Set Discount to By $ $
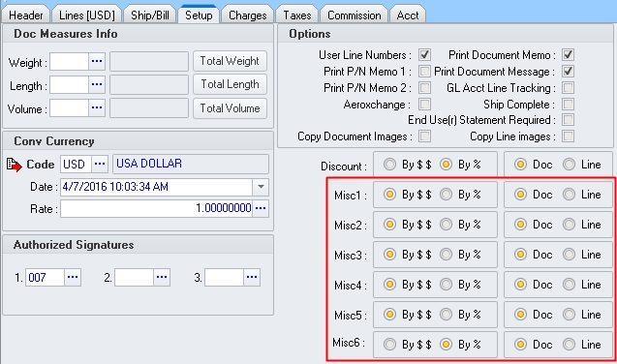 (389, 164)
